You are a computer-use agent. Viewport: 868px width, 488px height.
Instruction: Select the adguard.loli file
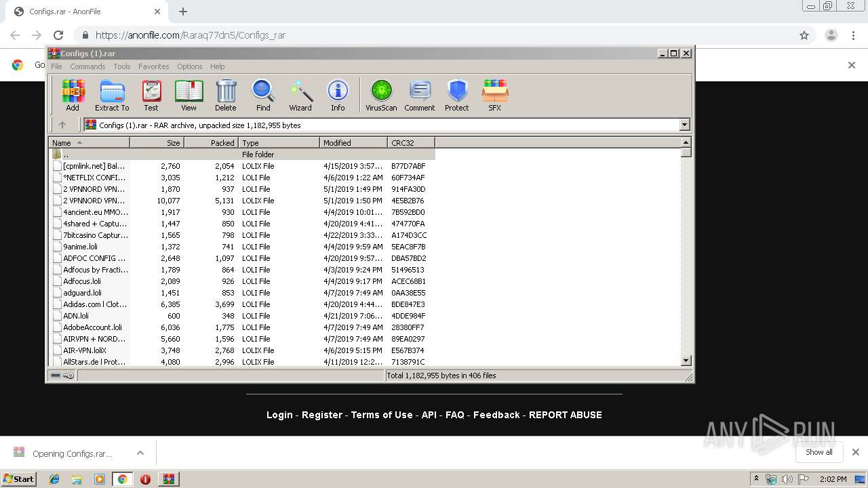click(x=82, y=293)
